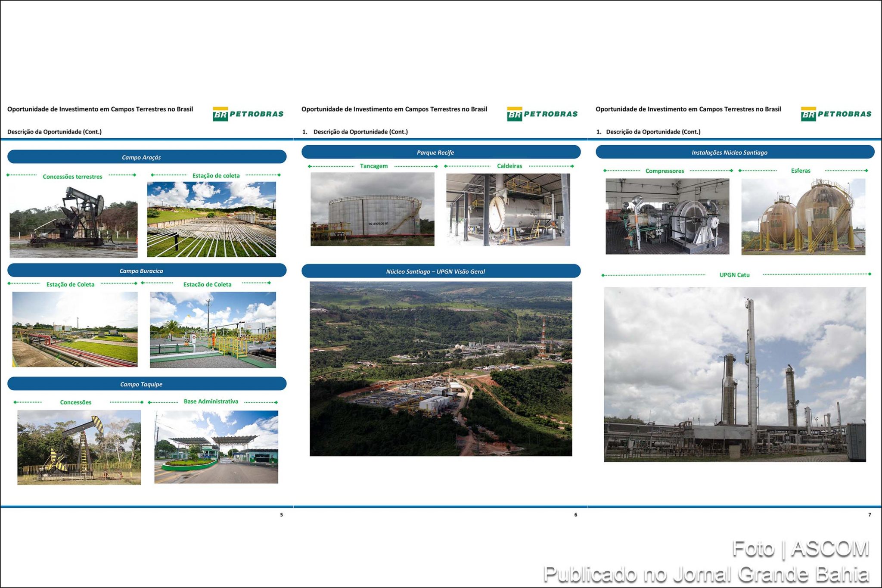882x588 pixels.
Task: Click page 5 subtitle 'Descrição da Oportunidade (Cont.)'
Action: tap(54, 132)
